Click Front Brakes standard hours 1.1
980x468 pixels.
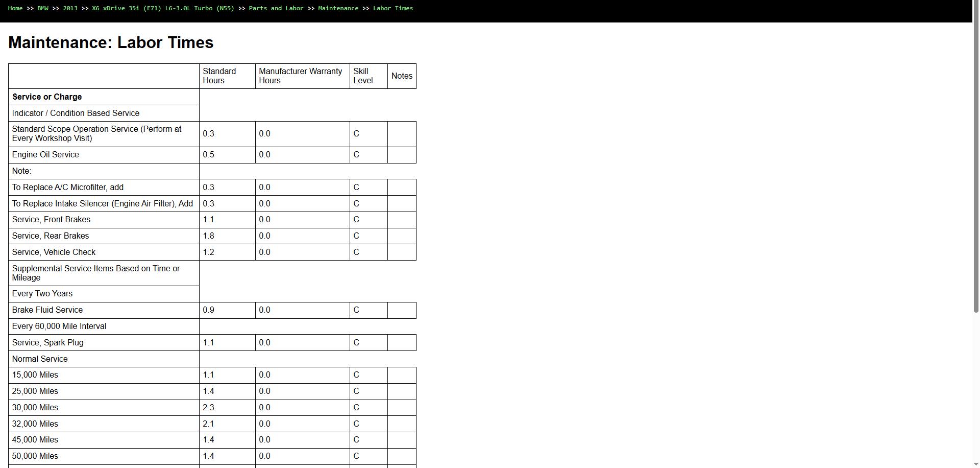[x=208, y=220]
